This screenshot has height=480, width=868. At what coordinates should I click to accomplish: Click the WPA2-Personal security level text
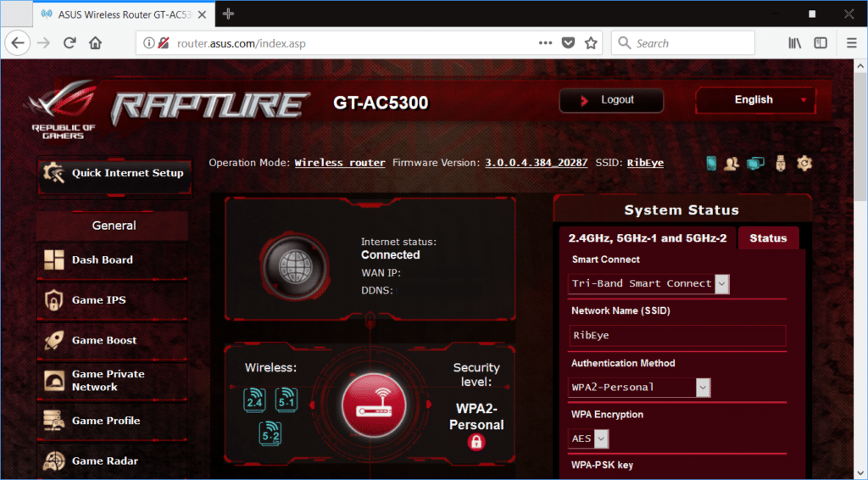click(x=476, y=417)
